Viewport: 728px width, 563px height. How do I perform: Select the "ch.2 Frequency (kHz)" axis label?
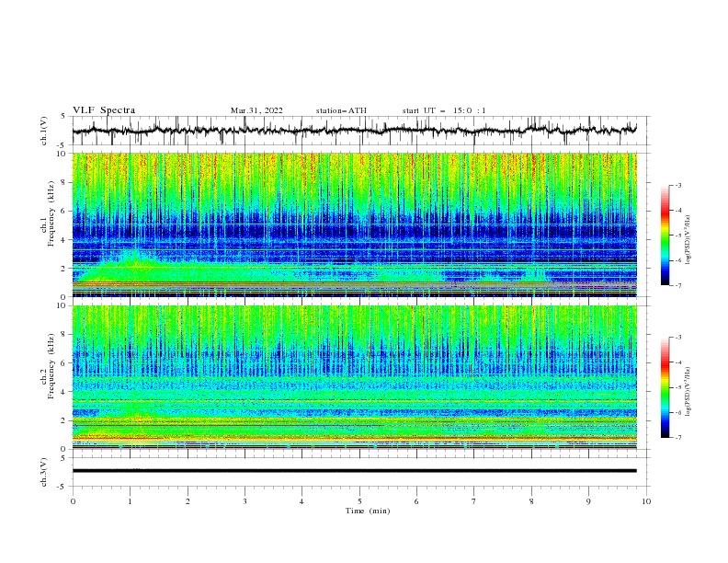[48, 367]
